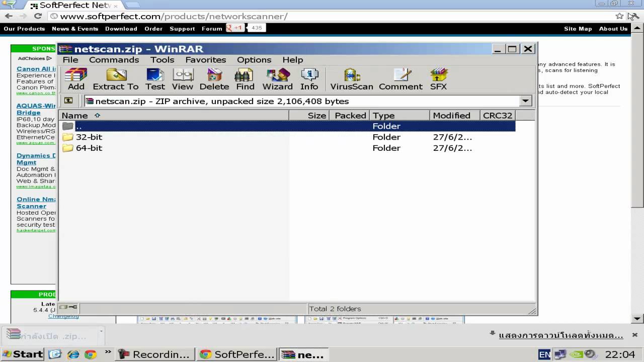Open the Site Map link
The image size is (644, 362).
pos(578,29)
